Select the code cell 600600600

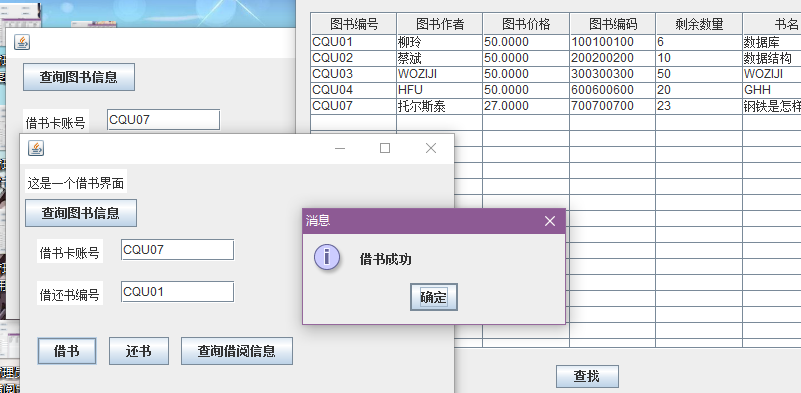612,90
